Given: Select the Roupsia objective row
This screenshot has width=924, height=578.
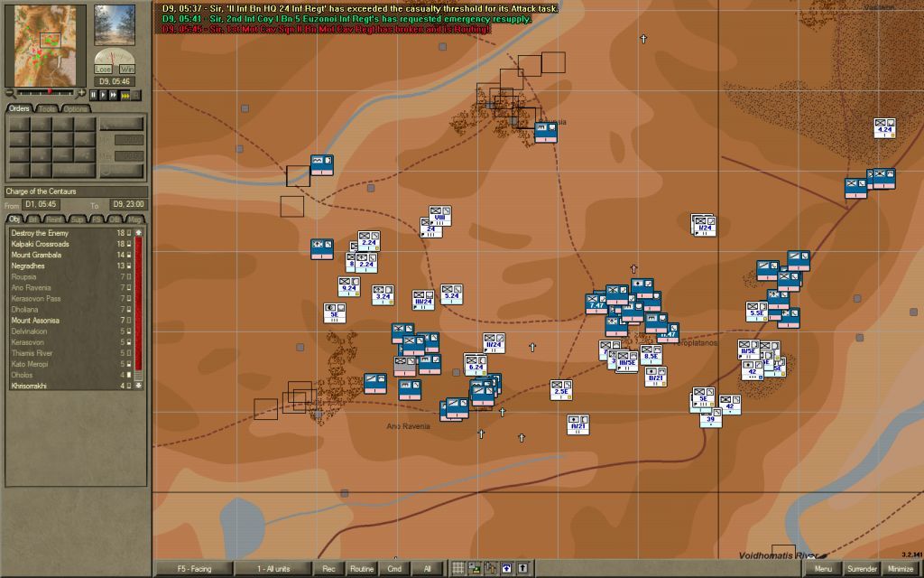Looking at the screenshot, I should [x=70, y=276].
